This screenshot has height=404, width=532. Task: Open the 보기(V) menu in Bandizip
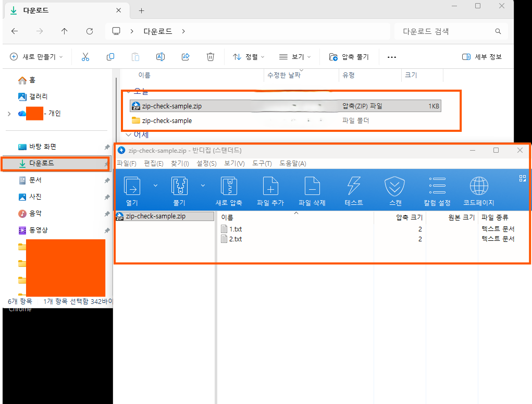click(x=234, y=163)
